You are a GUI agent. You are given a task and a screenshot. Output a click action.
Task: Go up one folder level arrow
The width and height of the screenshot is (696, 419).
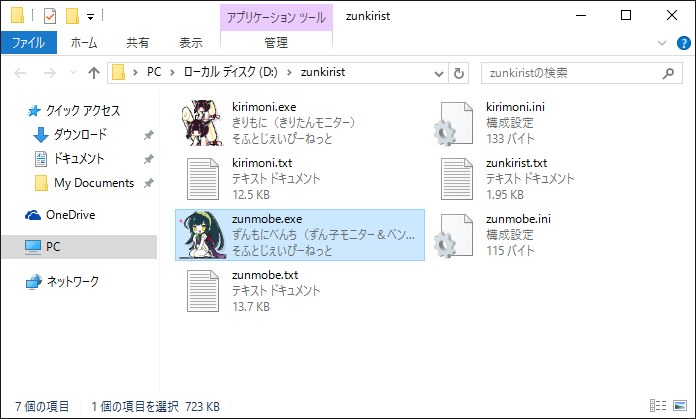point(94,73)
